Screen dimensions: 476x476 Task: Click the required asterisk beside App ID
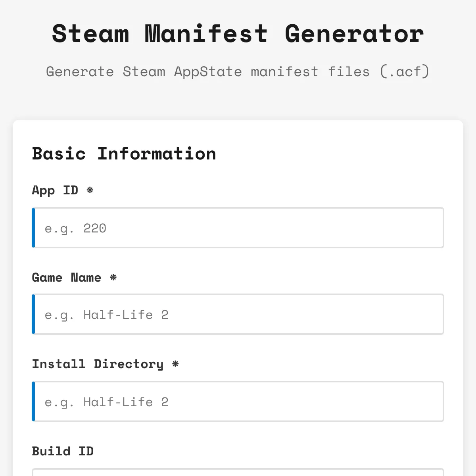[90, 190]
